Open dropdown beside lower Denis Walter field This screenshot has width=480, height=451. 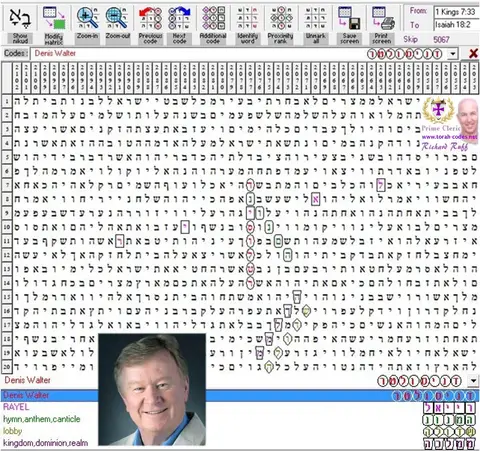tap(473, 380)
